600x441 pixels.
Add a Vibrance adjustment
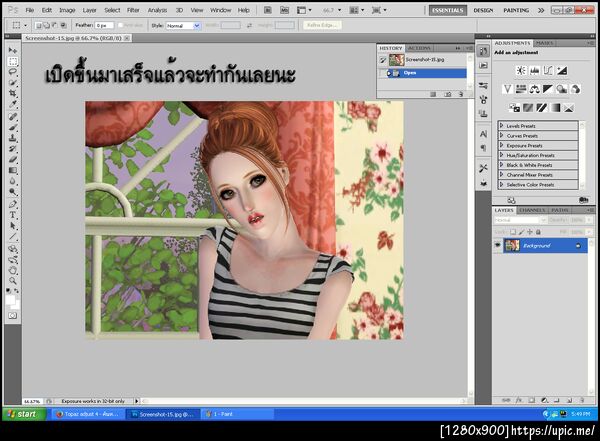tap(507, 89)
